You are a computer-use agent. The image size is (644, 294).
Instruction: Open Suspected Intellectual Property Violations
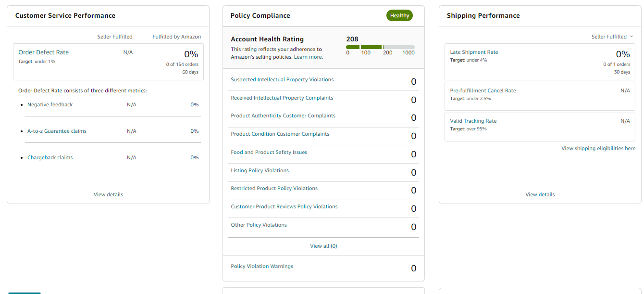pos(282,80)
